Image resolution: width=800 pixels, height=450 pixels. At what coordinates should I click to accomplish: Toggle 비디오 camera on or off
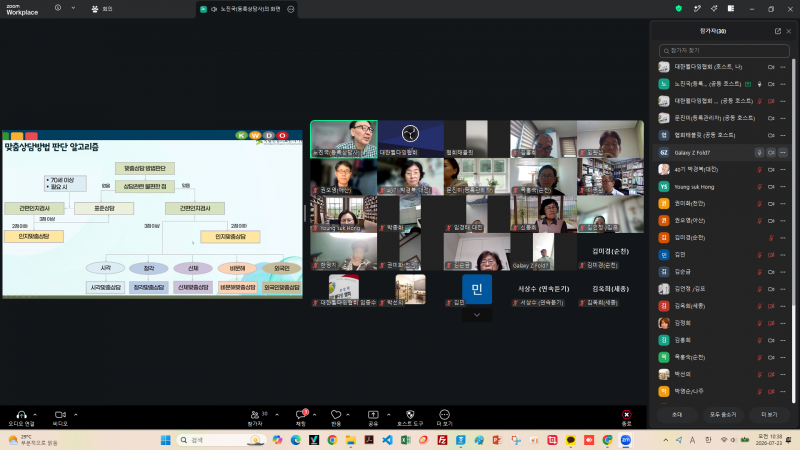tap(60, 415)
